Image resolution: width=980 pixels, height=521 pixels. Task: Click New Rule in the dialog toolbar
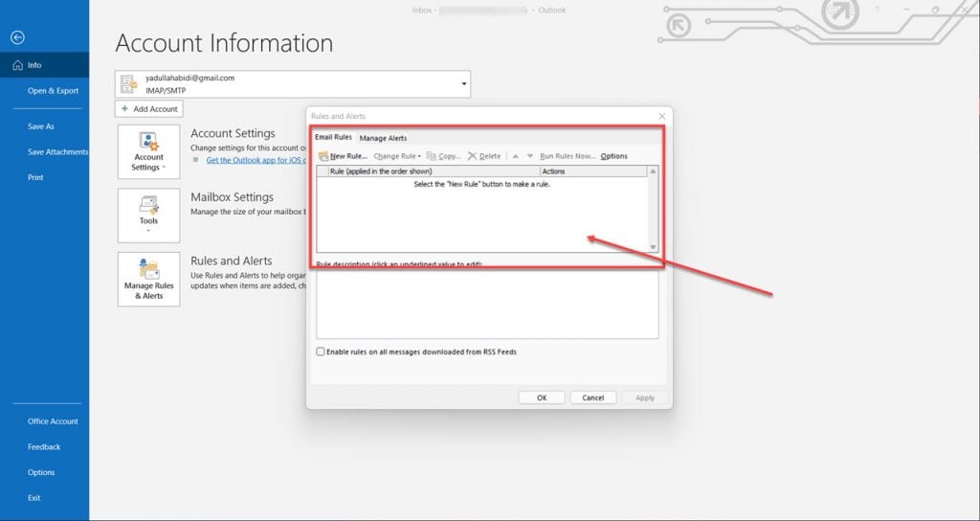point(344,156)
